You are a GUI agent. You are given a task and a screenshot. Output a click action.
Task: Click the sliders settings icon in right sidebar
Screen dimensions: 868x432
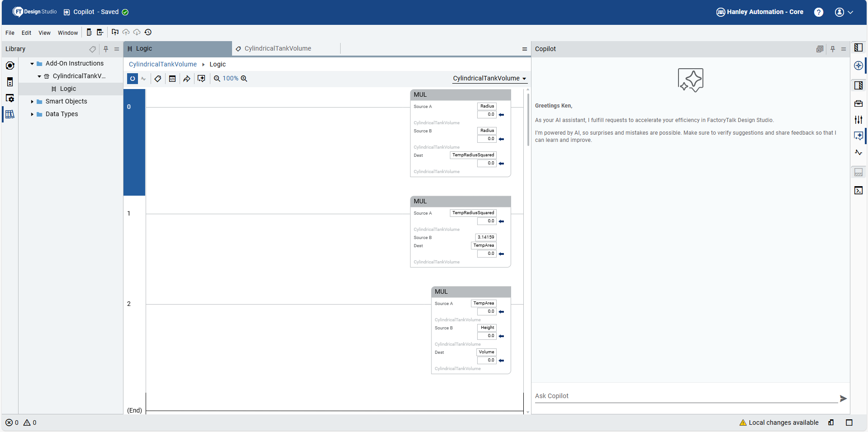[x=859, y=120]
